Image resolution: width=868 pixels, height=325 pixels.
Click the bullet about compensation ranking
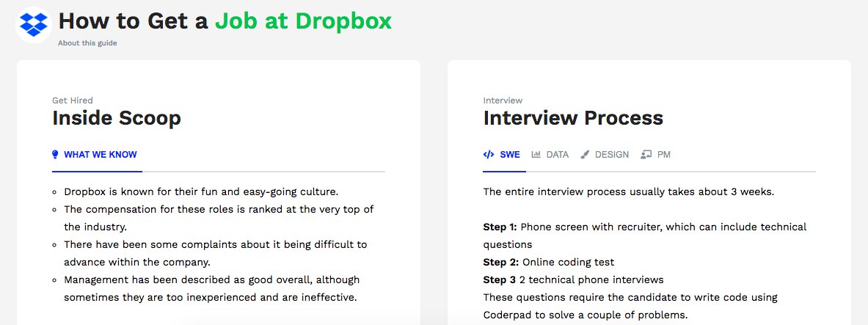click(219, 209)
